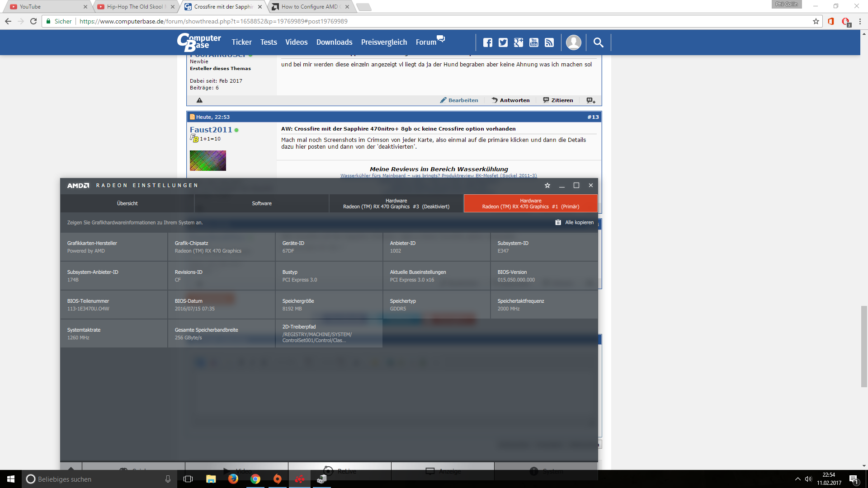Click the Facebook icon in site header
This screenshot has height=488, width=868.
click(x=487, y=42)
